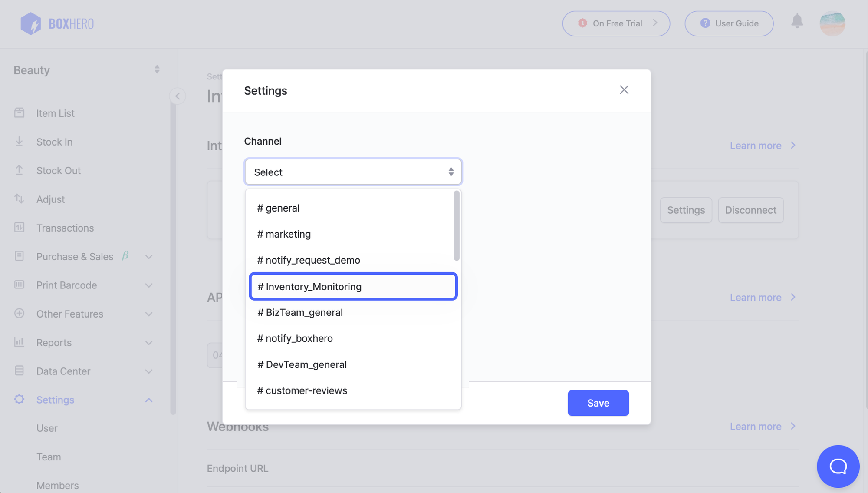This screenshot has width=868, height=493.
Task: Open the Channel Select dropdown
Action: 353,172
